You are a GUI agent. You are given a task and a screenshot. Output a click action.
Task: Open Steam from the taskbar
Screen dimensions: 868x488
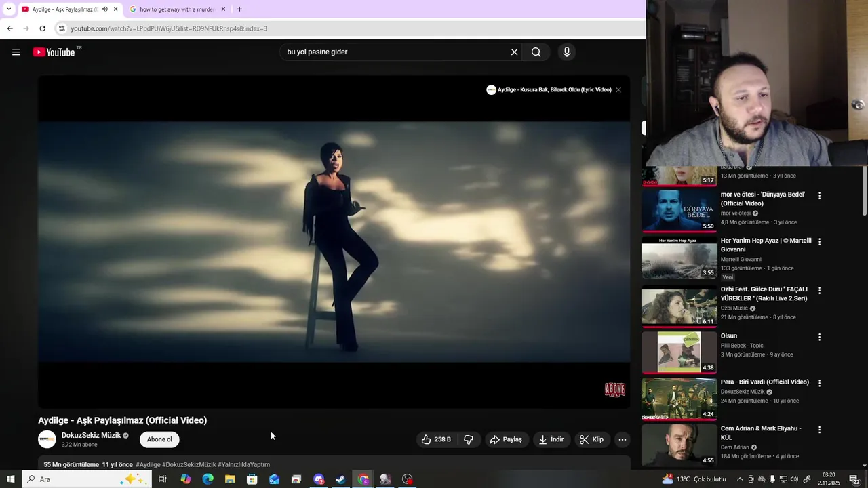point(340,479)
